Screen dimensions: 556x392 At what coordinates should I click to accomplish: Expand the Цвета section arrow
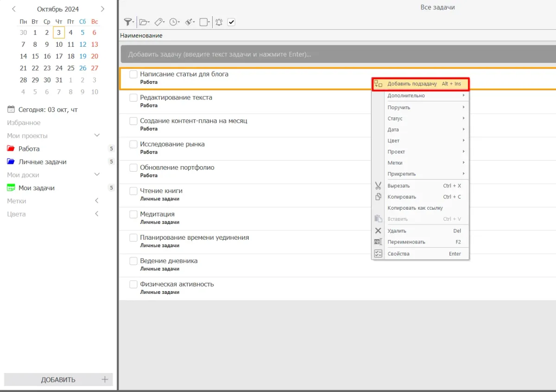(x=97, y=214)
